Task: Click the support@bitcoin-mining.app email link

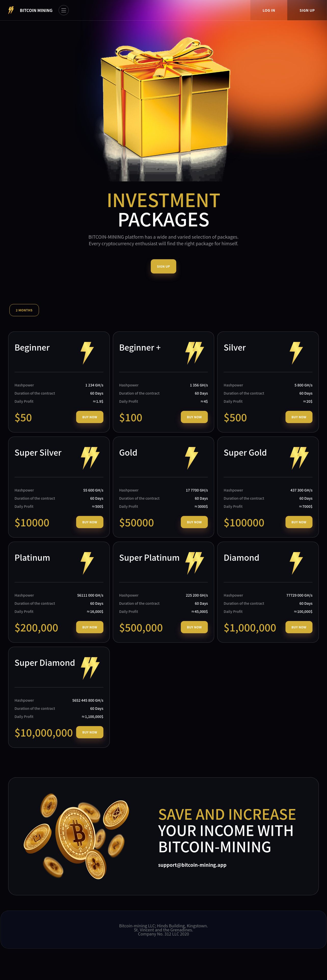Action: pos(192,865)
